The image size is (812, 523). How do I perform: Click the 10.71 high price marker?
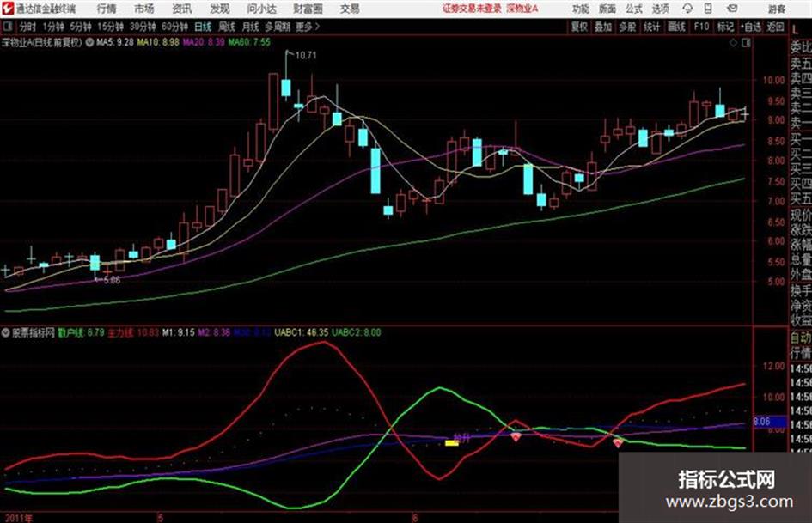tap(305, 55)
